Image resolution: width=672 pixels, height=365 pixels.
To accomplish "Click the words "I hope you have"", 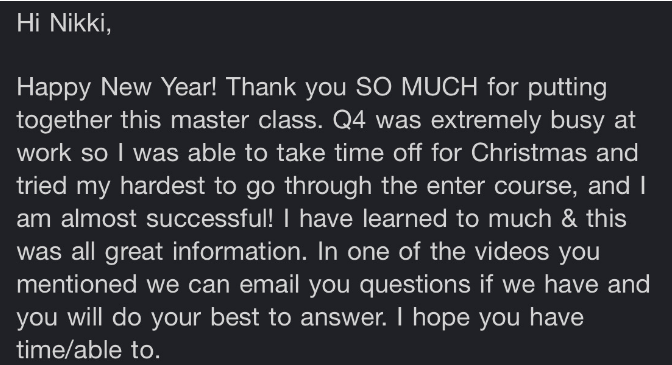I will pos(490,318).
